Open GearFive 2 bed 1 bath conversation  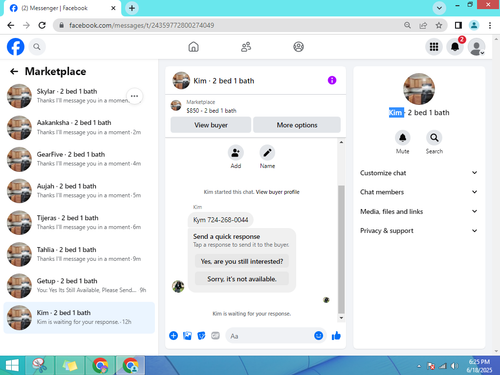79,159
